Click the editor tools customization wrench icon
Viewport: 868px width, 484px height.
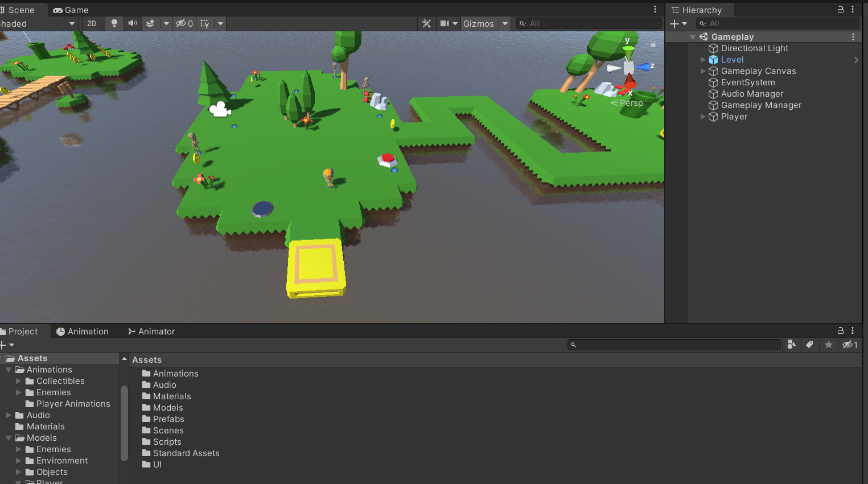(426, 23)
